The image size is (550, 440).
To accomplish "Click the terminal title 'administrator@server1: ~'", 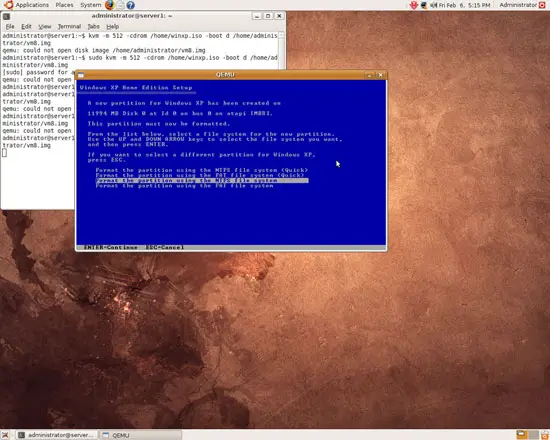I will (x=132, y=16).
